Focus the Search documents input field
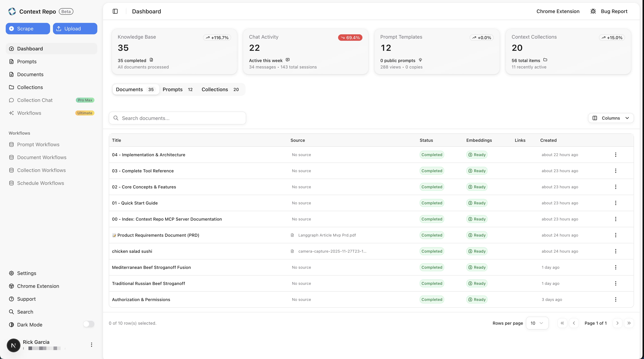The height and width of the screenshot is (359, 644). 177,118
